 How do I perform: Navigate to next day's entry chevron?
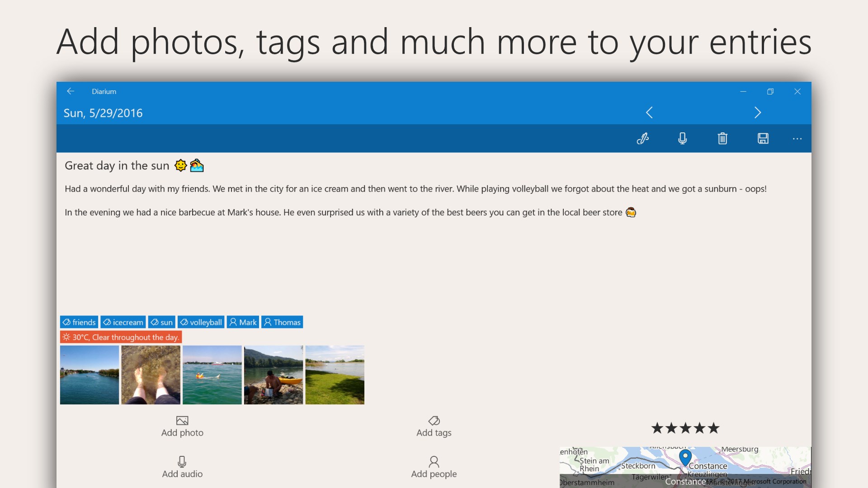click(758, 113)
